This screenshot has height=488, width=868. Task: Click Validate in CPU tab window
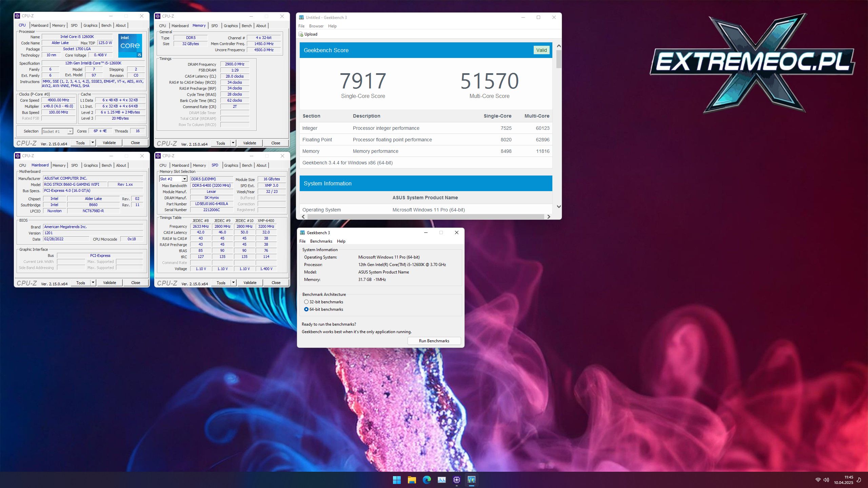(x=109, y=143)
